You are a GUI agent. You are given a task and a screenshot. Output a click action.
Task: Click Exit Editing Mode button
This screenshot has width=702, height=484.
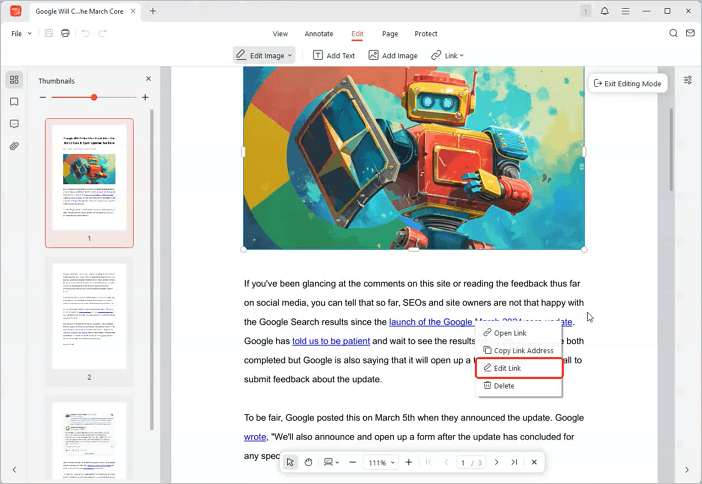(627, 83)
